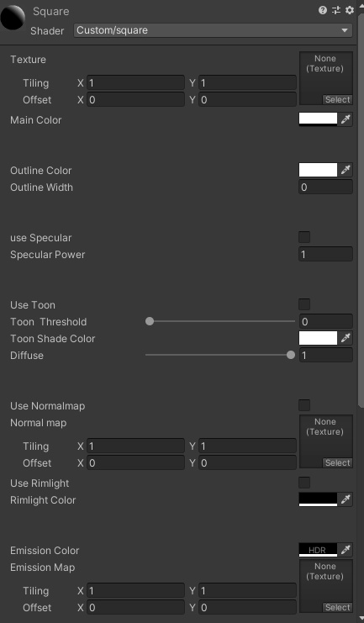Select a texture for Normal map slot
This screenshot has width=364, height=623.
click(337, 463)
